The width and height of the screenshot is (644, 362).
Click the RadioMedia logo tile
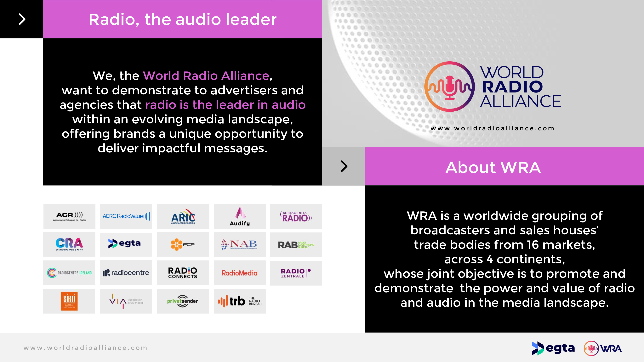coord(240,273)
